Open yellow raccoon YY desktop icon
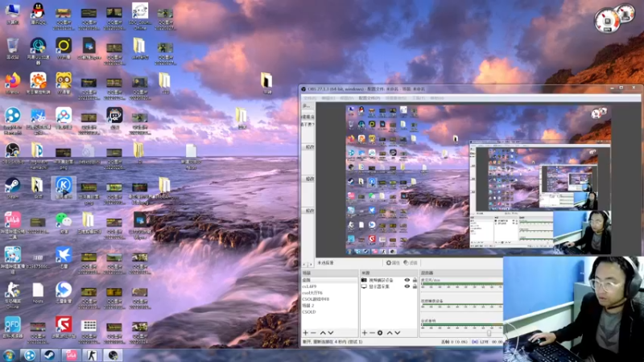This screenshot has width=644, height=362. tap(64, 84)
